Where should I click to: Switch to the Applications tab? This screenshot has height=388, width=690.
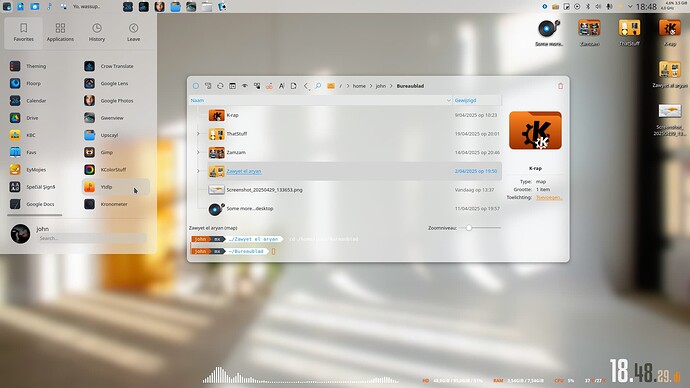[x=60, y=32]
